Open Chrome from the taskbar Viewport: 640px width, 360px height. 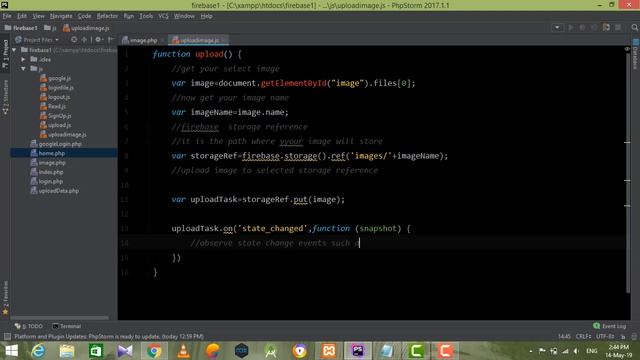[x=154, y=351]
